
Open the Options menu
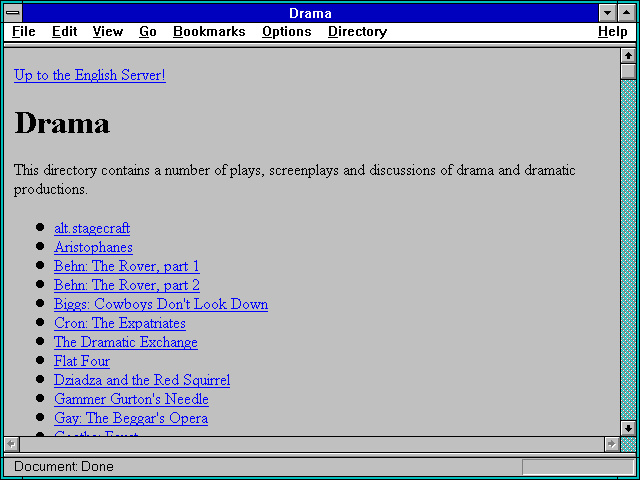pyautogui.click(x=287, y=32)
